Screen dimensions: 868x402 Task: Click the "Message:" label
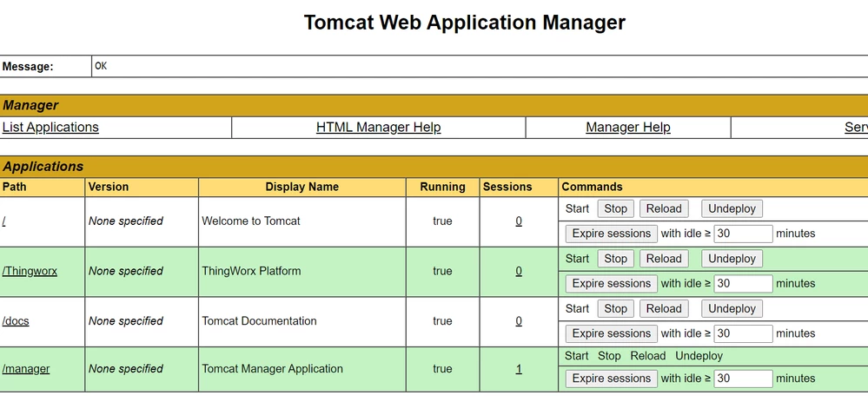(x=28, y=67)
